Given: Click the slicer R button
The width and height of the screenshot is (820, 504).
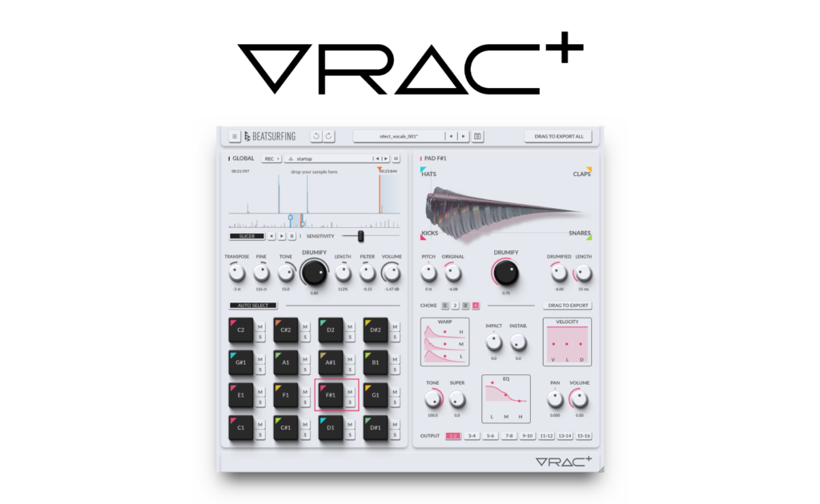Looking at the screenshot, I should (291, 236).
